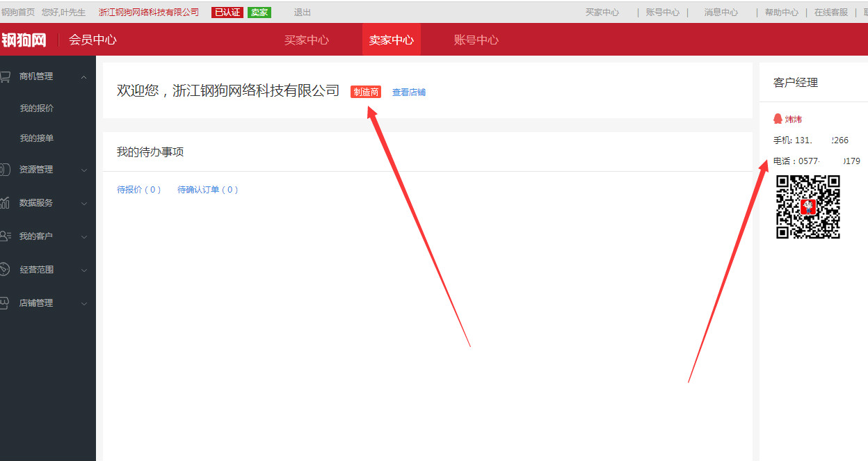This screenshot has height=461, width=868.
Task: Select the 商机管理 shopping cart icon
Action: tap(7, 76)
